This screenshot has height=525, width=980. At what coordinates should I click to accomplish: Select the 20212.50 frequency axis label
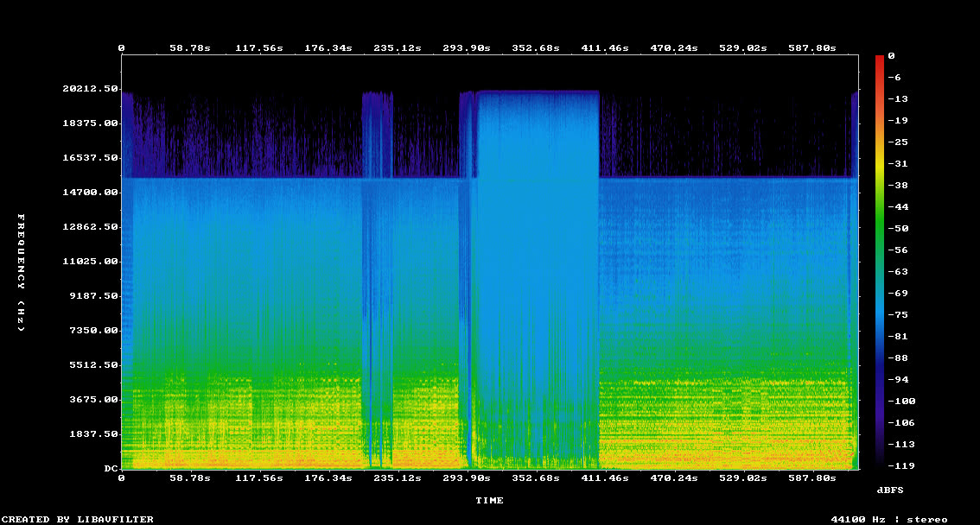click(90, 89)
